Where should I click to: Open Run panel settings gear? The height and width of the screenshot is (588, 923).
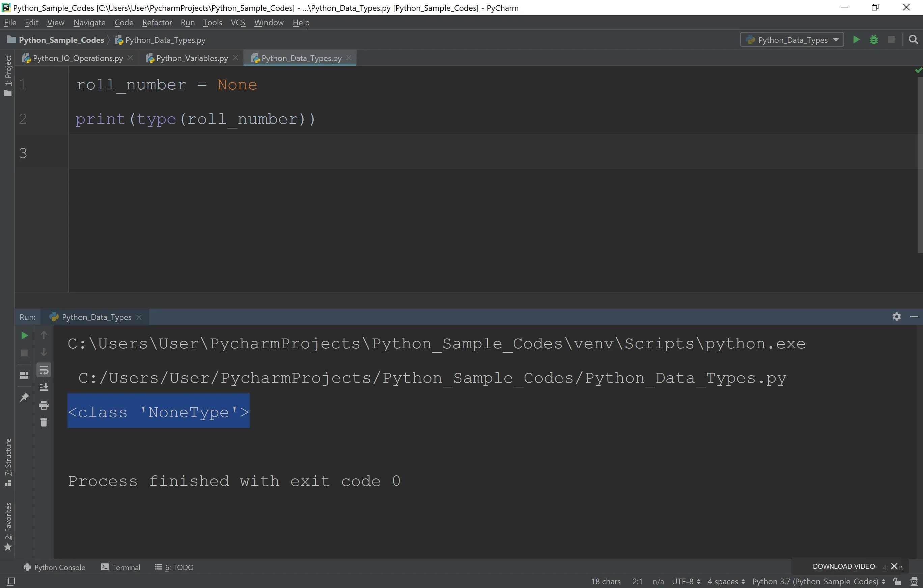[x=896, y=317]
